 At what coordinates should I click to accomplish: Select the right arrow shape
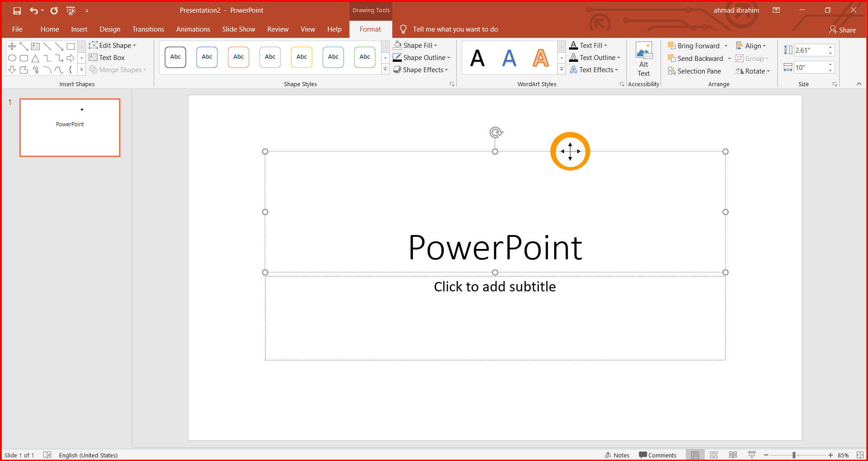[71, 58]
